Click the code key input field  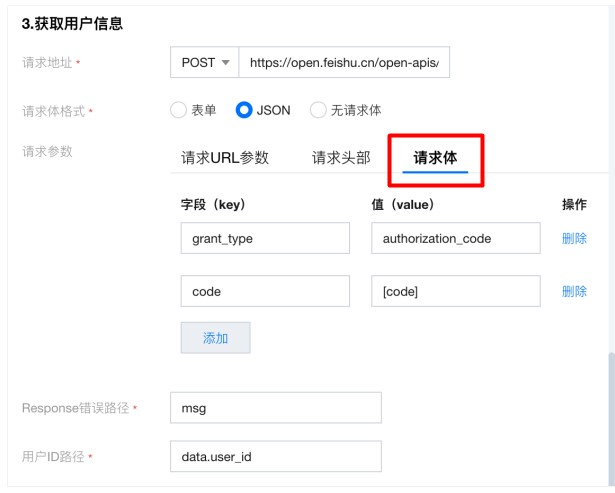coord(265,291)
